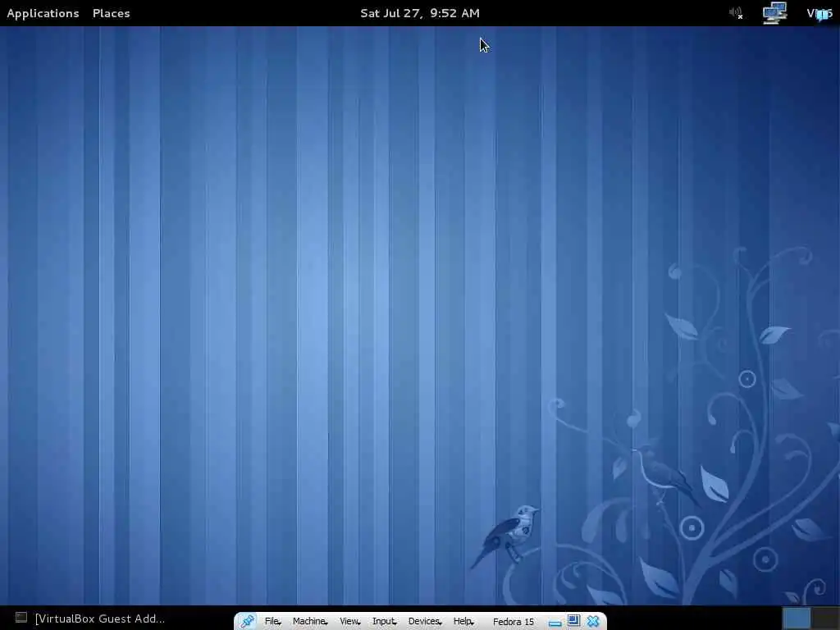Open the Input menu in VirtualBox mini toolbar
This screenshot has width=840, height=630.
click(x=384, y=622)
